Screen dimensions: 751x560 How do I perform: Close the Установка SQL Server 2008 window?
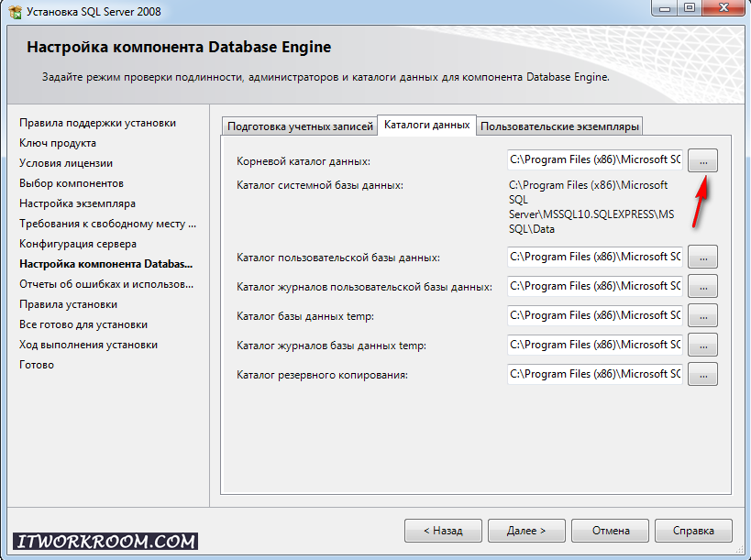(723, 8)
